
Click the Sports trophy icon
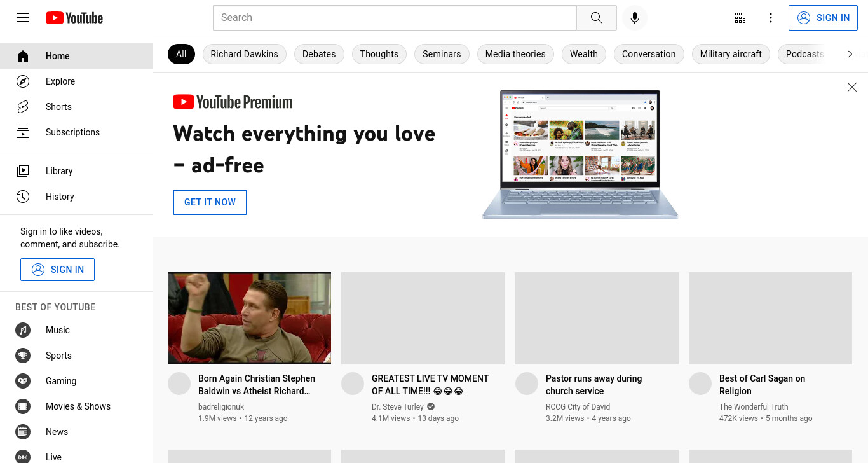point(23,356)
